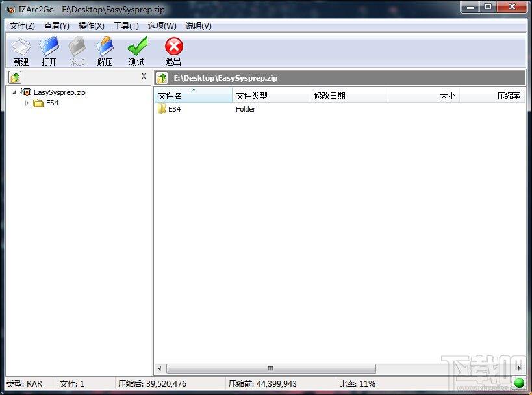Viewport: 532px width, 395px height.
Task: Click the up-folder icon in the left tree panel
Action: click(x=15, y=77)
